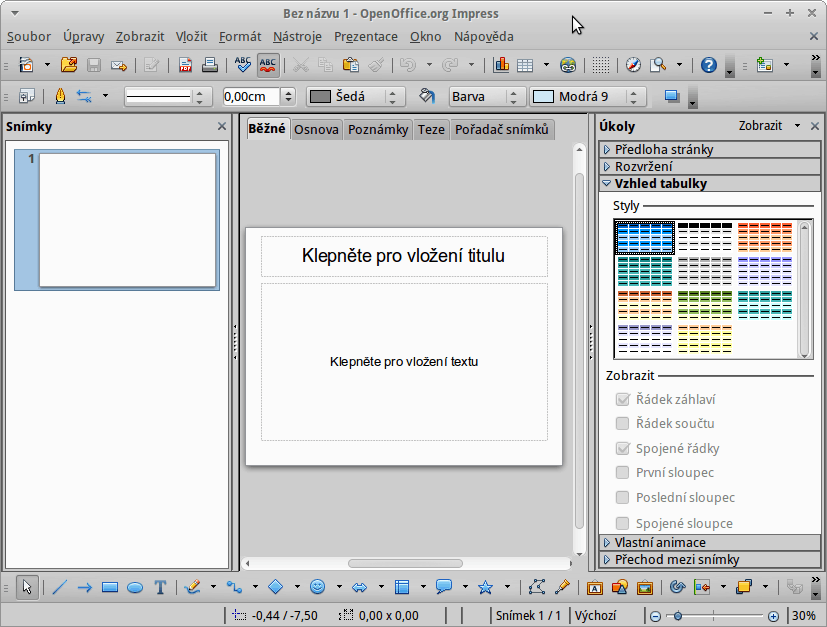Select the Block Arrows tool

point(360,587)
